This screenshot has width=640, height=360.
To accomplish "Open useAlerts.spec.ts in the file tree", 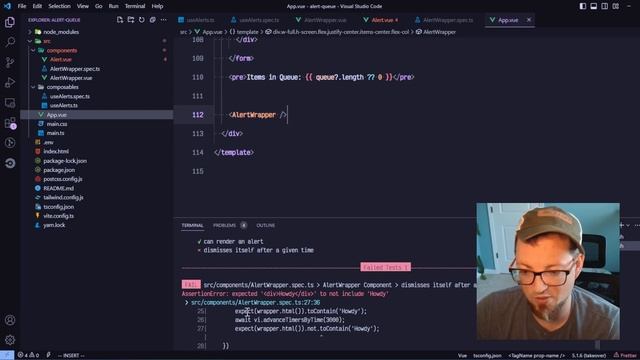I will pos(70,96).
